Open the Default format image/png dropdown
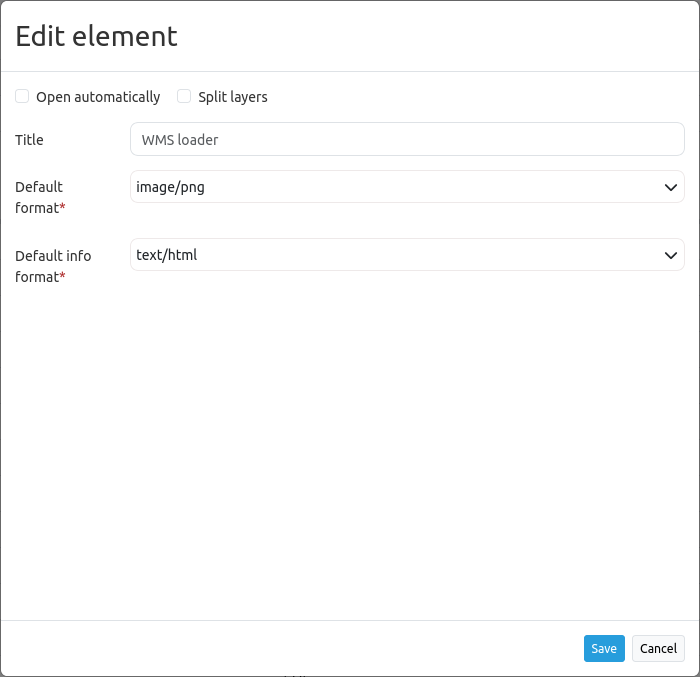This screenshot has height=677, width=700. [400, 187]
